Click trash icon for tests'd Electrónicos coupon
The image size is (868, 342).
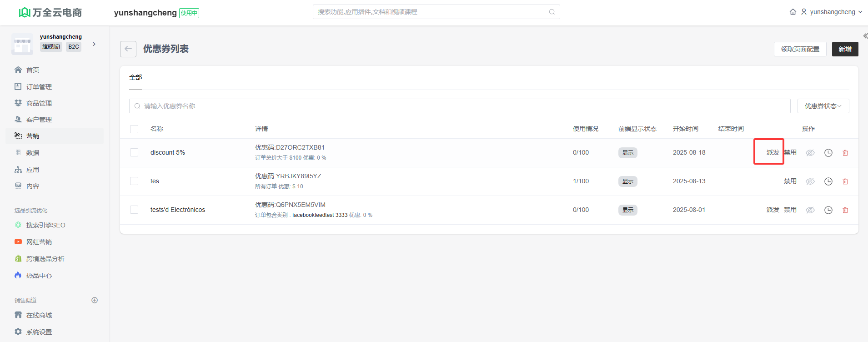[x=845, y=210]
